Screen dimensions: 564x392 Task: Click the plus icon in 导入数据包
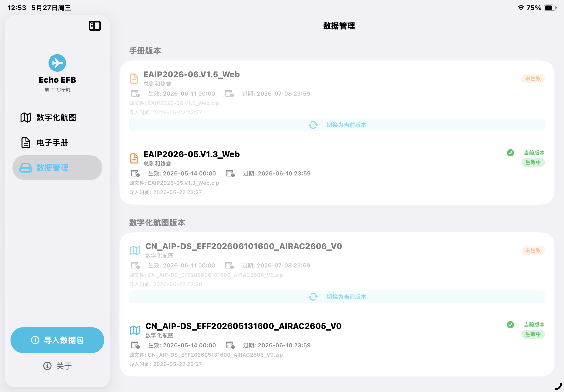coord(35,340)
